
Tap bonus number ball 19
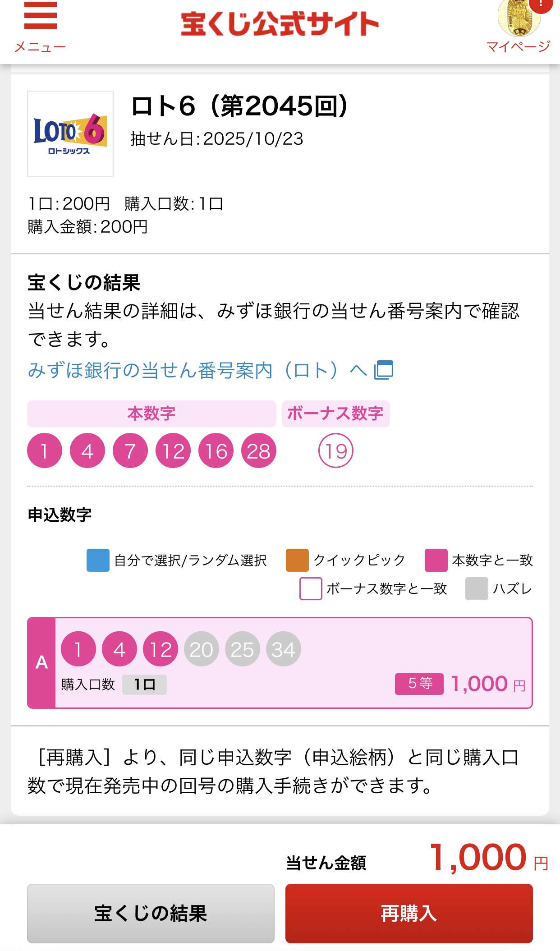336,450
